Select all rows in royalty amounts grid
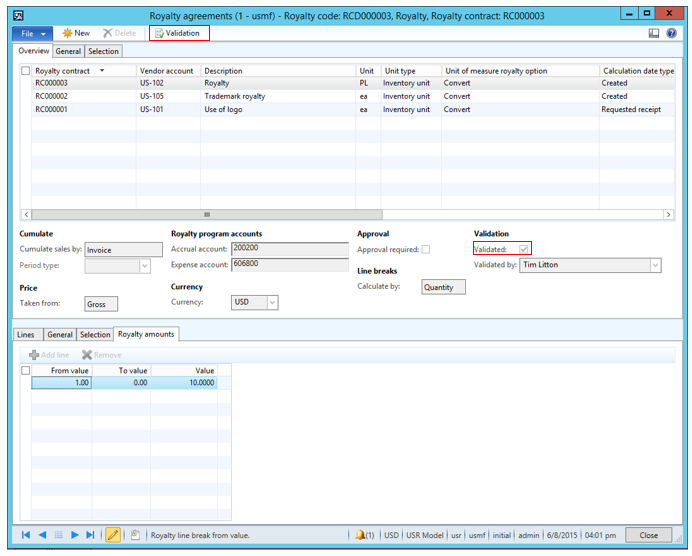The height and width of the screenshot is (556, 692). [26, 370]
